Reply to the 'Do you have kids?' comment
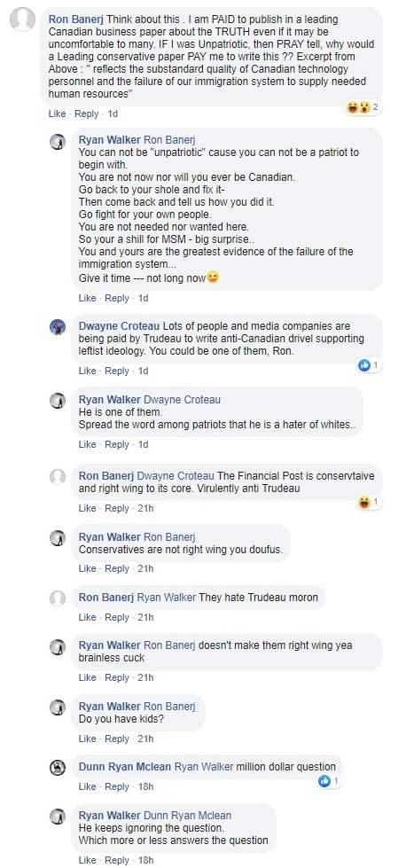The image size is (406, 868). click(x=117, y=739)
